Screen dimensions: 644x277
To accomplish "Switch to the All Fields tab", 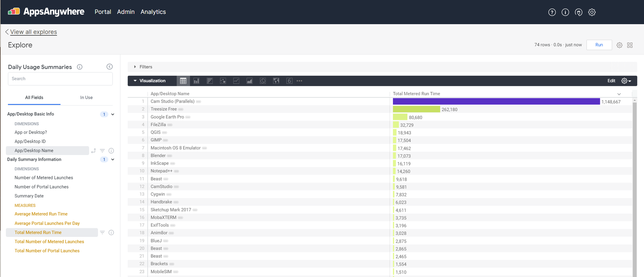I will pyautogui.click(x=34, y=98).
